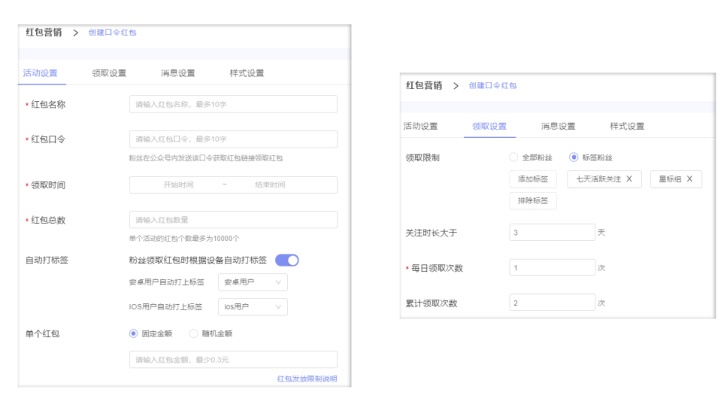The width and height of the screenshot is (720, 400).
Task: Open 领取设置 tab in left panel
Action: pyautogui.click(x=109, y=73)
